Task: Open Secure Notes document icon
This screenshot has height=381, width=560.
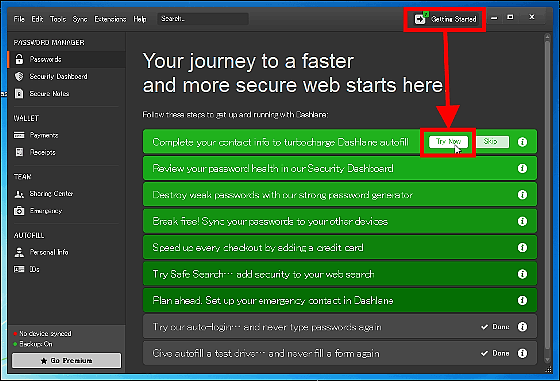Action: coord(19,94)
